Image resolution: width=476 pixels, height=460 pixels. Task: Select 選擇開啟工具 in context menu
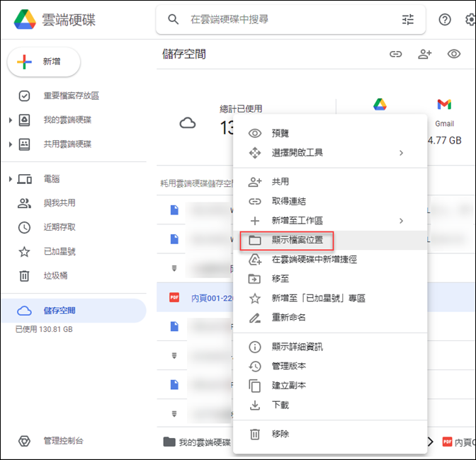point(330,153)
